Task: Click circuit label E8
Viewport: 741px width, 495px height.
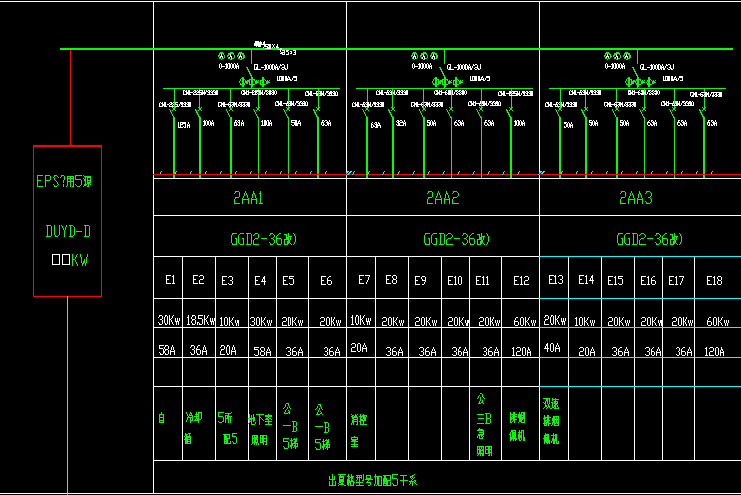Action: pos(391,280)
